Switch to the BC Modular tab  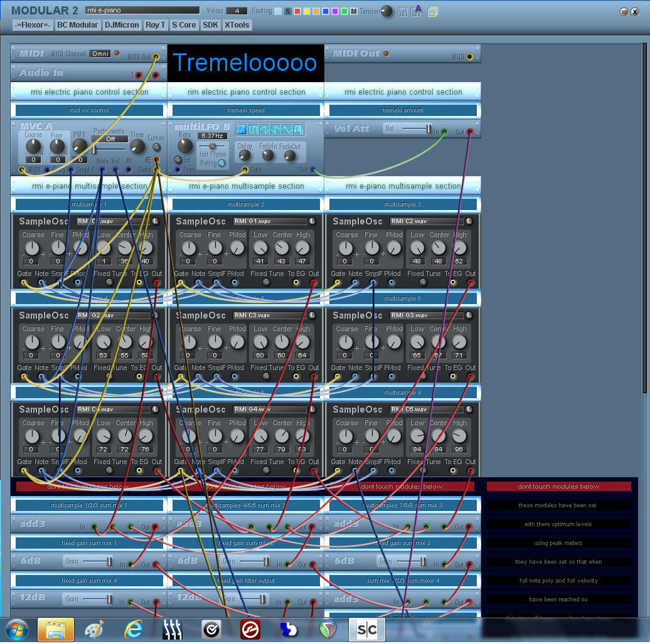pyautogui.click(x=77, y=25)
